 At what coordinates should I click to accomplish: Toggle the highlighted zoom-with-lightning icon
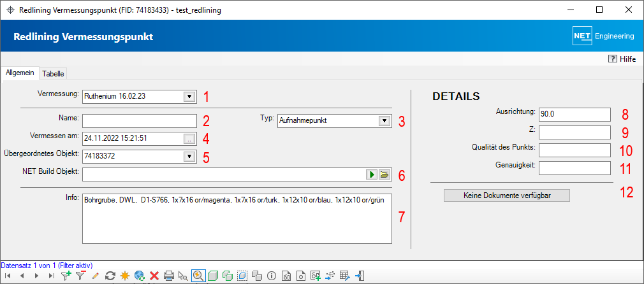coord(198,276)
